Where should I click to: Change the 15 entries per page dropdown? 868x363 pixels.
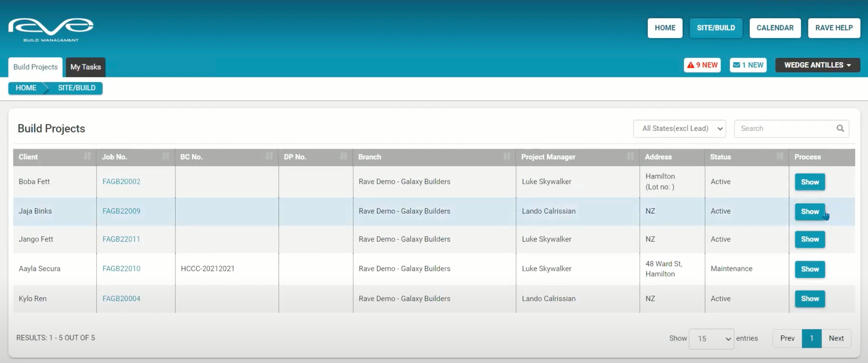click(x=711, y=338)
